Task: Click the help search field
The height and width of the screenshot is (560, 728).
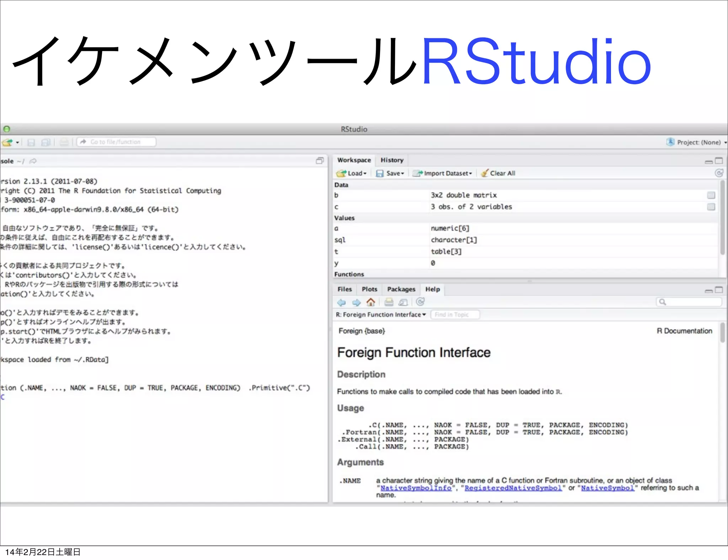Action: [689, 302]
